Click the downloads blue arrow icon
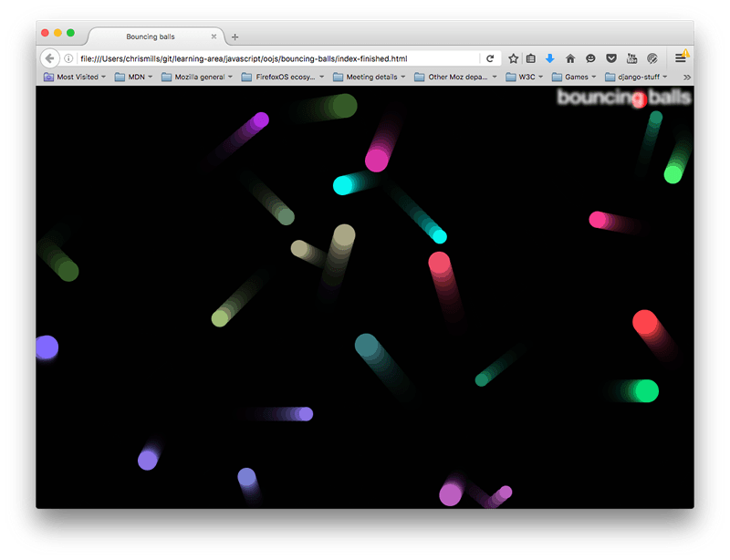 (x=549, y=57)
